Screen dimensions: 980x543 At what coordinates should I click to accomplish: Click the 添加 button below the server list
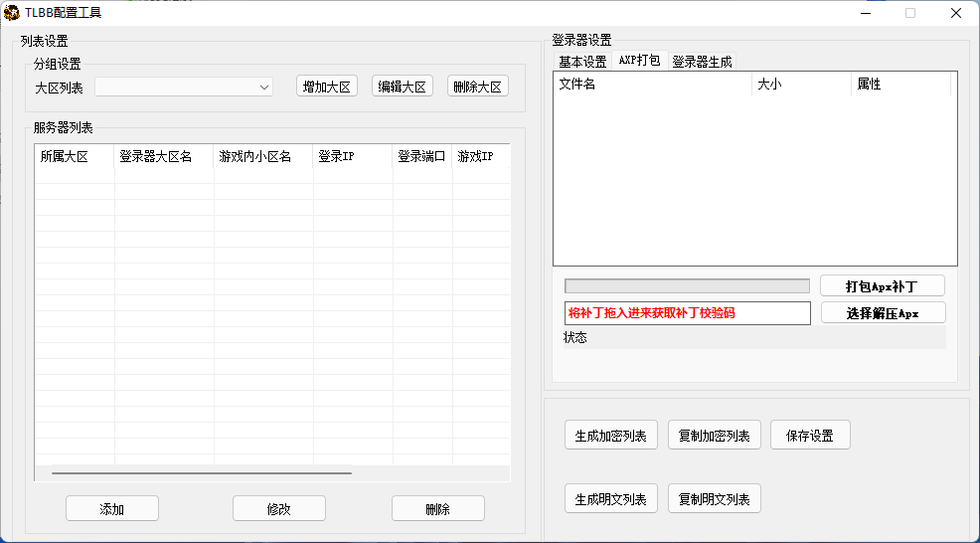point(112,509)
